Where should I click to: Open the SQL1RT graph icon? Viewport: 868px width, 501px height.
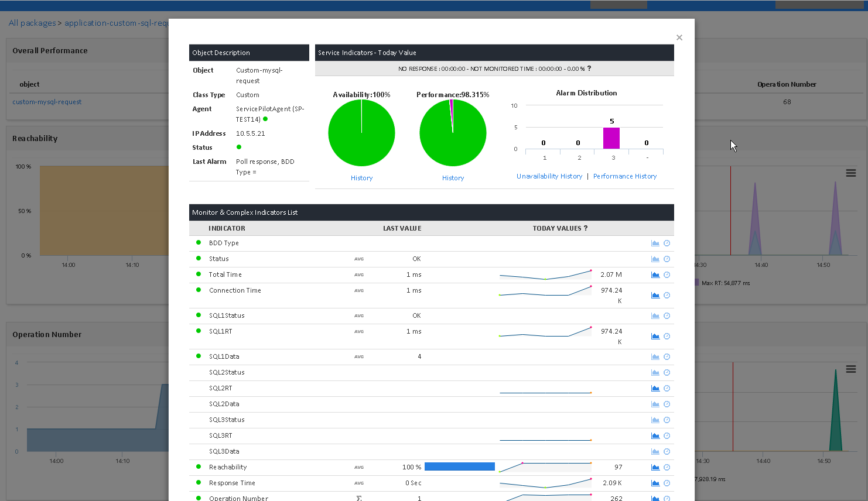655,337
